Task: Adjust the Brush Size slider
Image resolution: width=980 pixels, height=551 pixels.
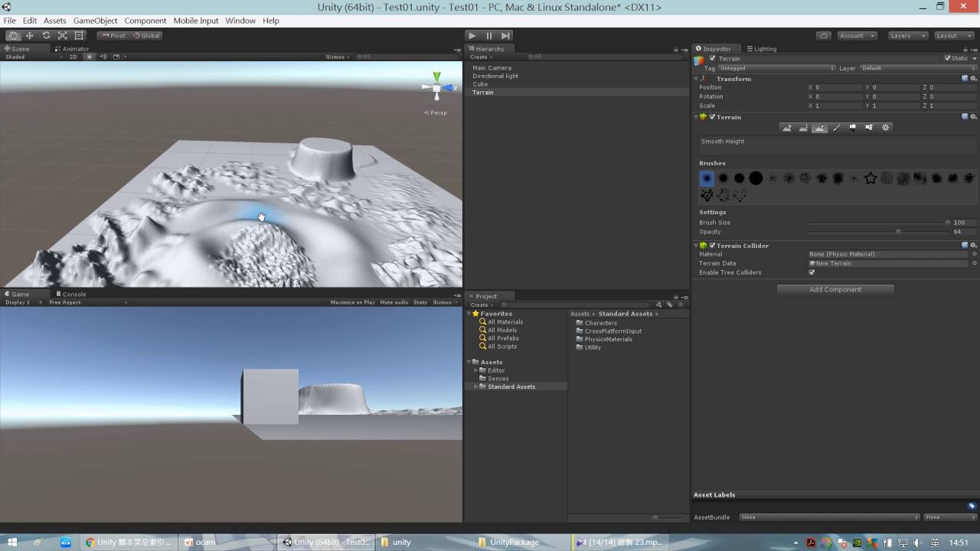Action: pos(879,223)
